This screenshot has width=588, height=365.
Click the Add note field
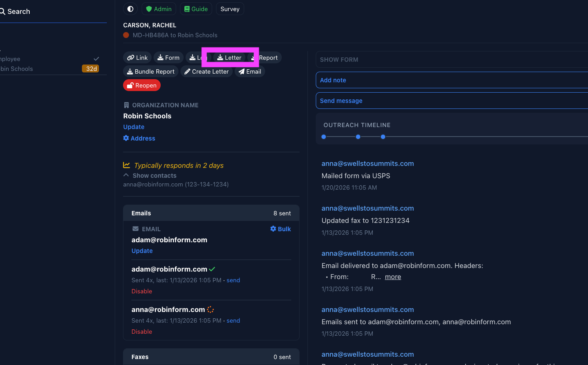coord(452,80)
